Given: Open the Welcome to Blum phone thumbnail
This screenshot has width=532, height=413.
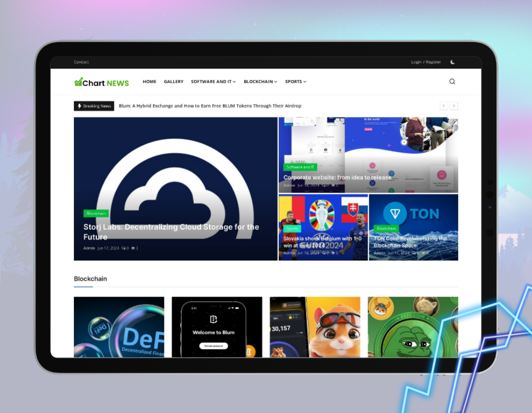Looking at the screenshot, I should [217, 327].
